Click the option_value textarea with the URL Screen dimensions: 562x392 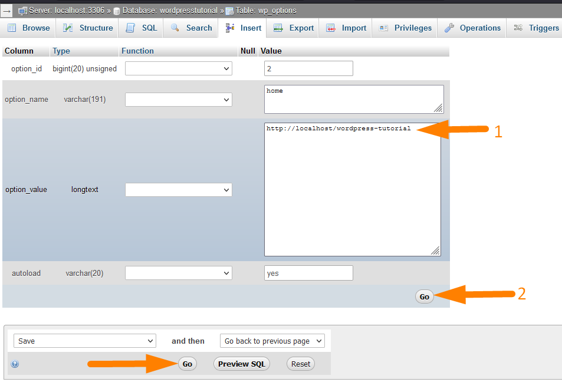(x=353, y=189)
